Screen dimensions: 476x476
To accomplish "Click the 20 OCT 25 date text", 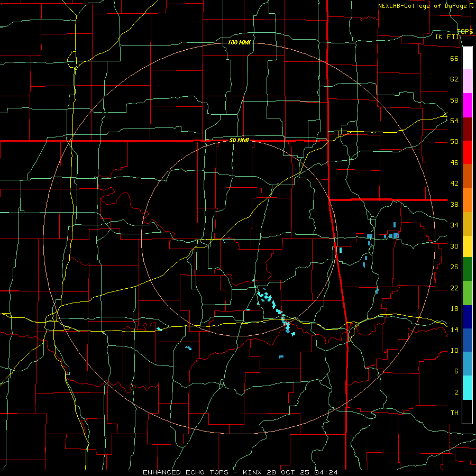I will point(289,472).
